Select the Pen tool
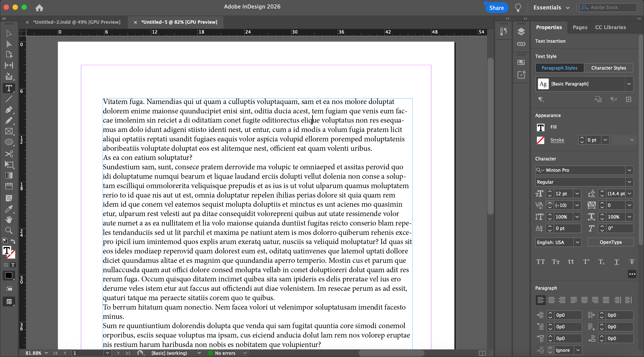644x357 pixels. click(9, 110)
